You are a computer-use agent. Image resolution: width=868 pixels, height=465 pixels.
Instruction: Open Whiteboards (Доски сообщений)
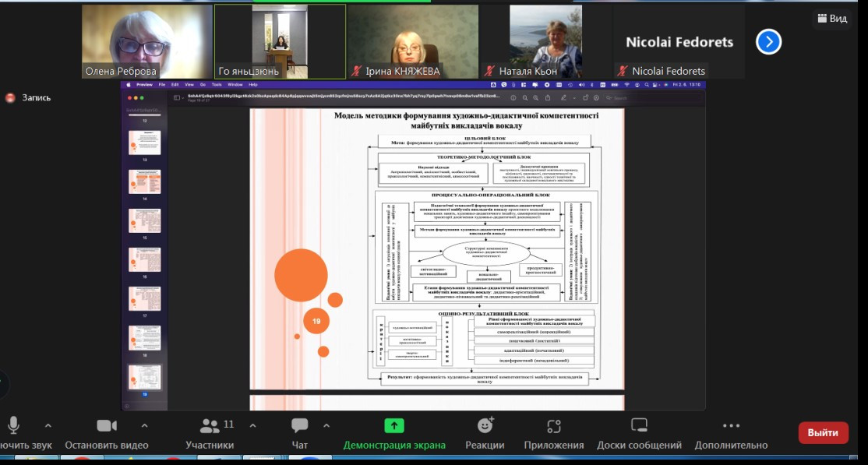coord(639,426)
